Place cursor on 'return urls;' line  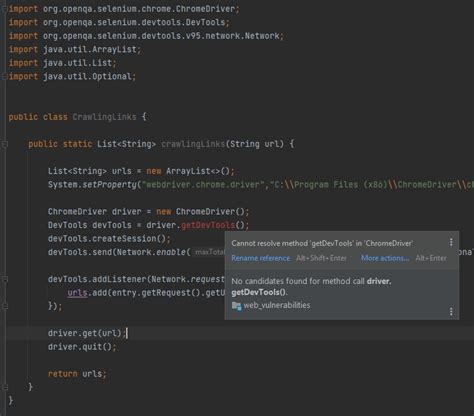[x=77, y=374]
